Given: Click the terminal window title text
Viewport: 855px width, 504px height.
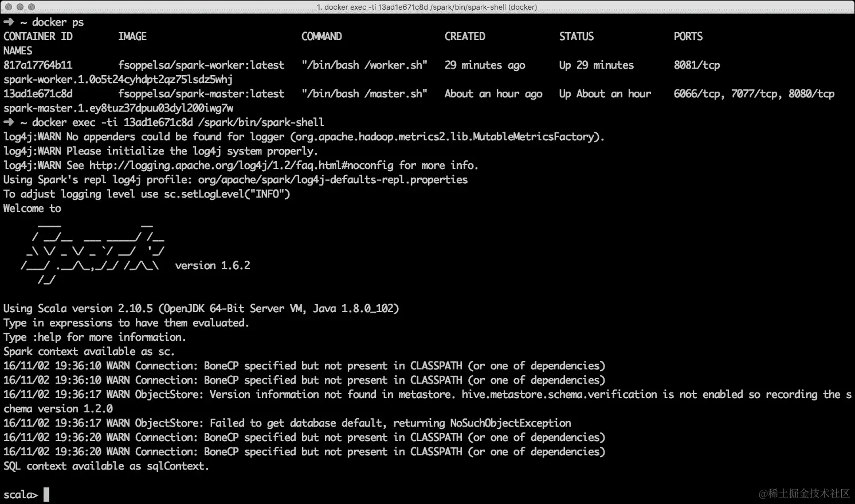Looking at the screenshot, I should pos(427,7).
